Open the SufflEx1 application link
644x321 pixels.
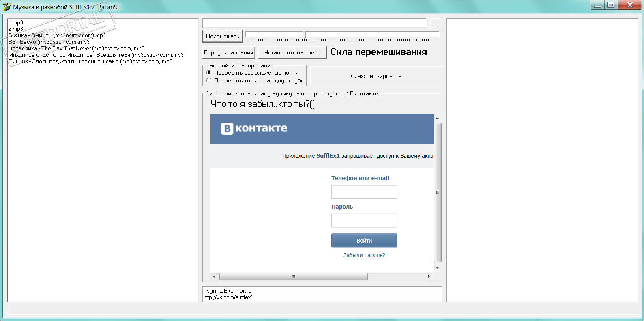328,156
